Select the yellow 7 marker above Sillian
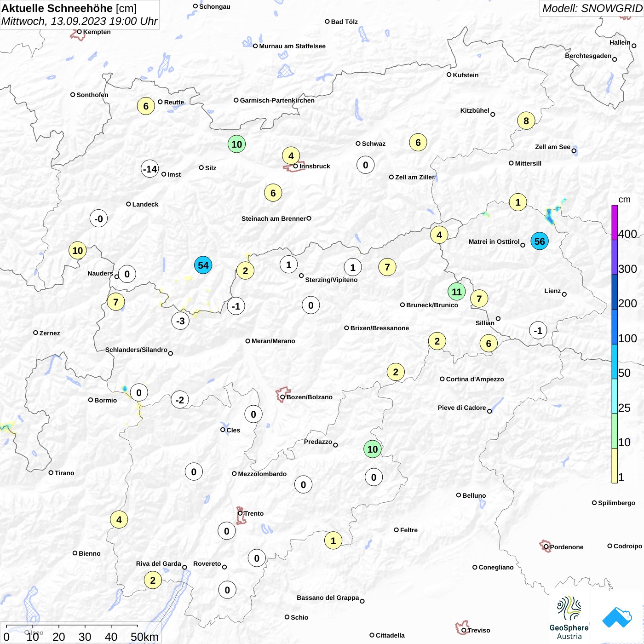The image size is (644, 644). click(479, 299)
